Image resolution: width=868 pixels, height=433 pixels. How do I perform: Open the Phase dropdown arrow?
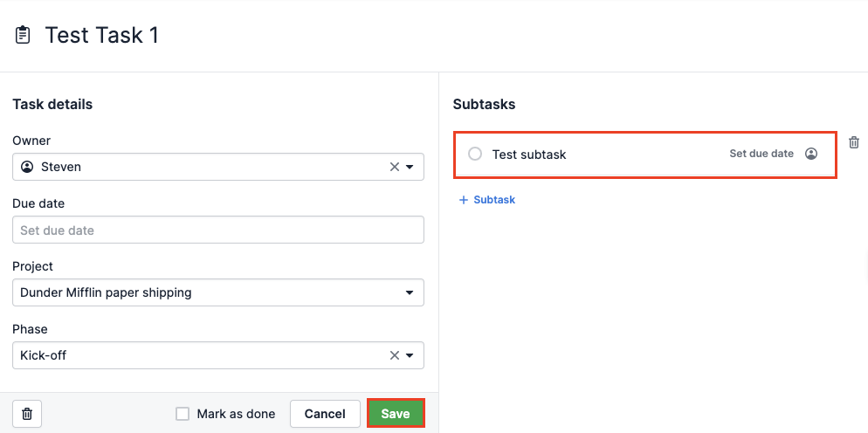coord(410,355)
